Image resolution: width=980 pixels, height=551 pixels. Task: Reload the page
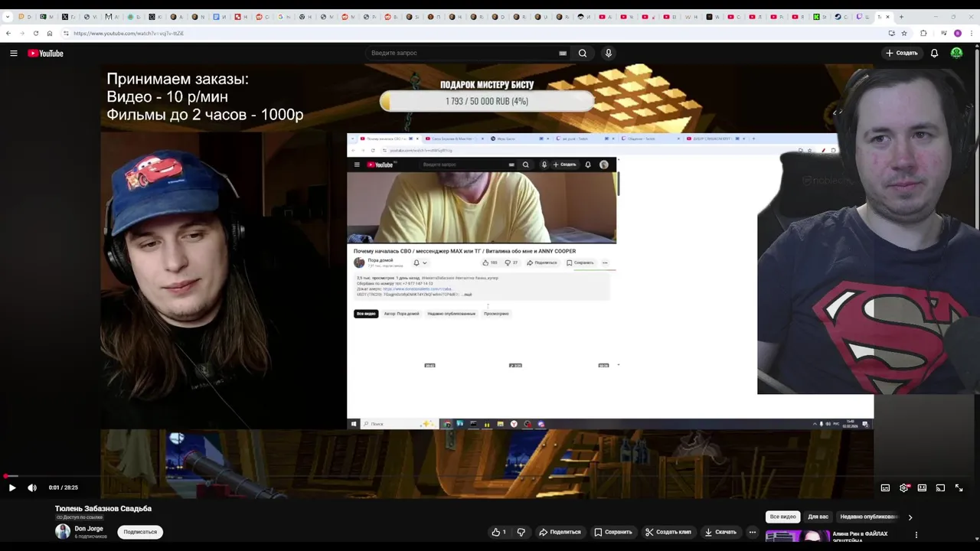(x=35, y=33)
